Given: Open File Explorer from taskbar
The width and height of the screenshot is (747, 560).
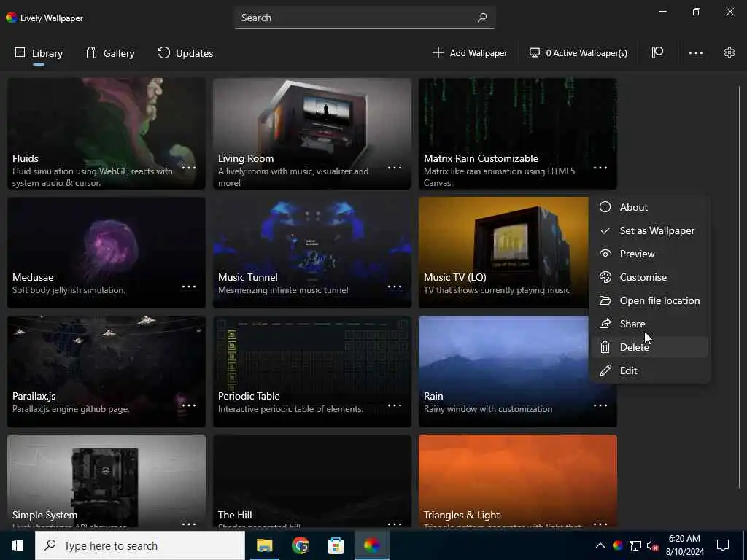Looking at the screenshot, I should coord(264,545).
